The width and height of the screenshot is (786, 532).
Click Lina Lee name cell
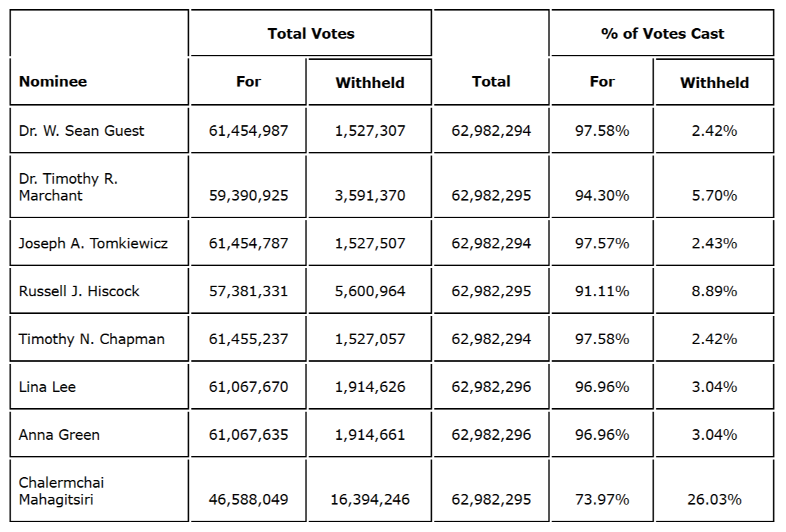(99, 387)
